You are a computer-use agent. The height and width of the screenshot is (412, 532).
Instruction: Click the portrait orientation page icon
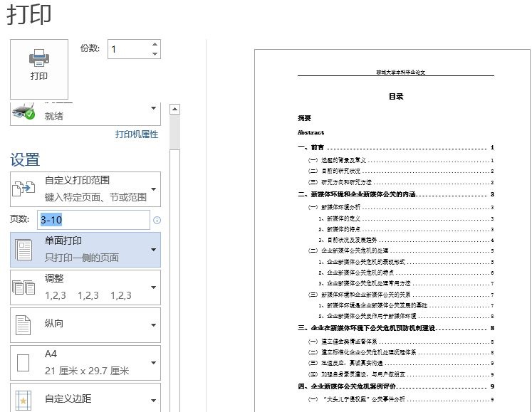click(24, 325)
